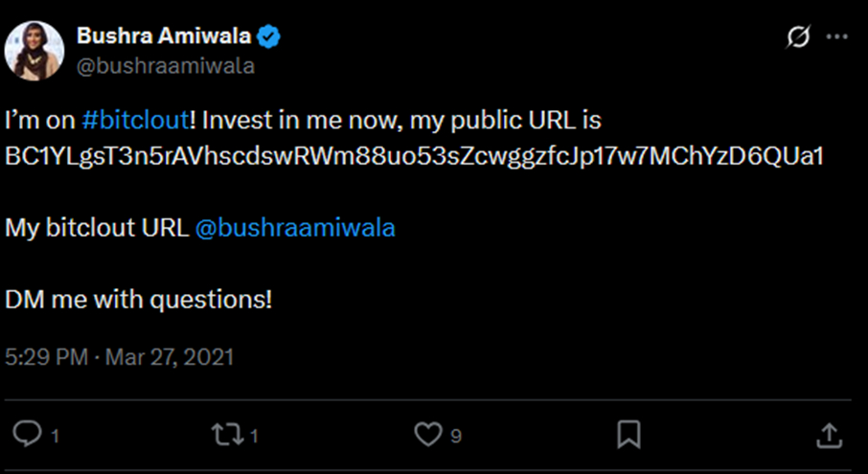Click the reply count number 1
Screen dimensions: 868x474
pos(56,437)
